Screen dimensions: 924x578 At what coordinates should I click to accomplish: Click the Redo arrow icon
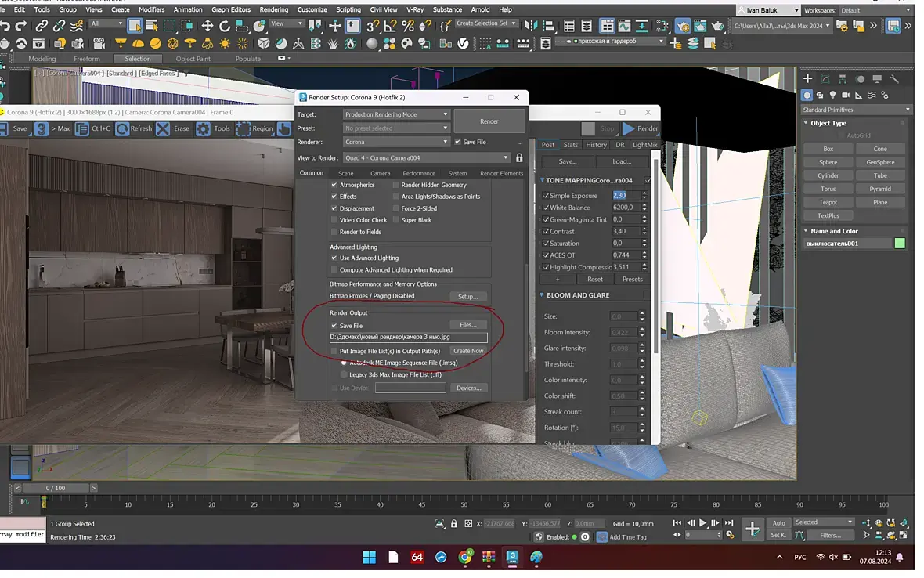coord(21,26)
